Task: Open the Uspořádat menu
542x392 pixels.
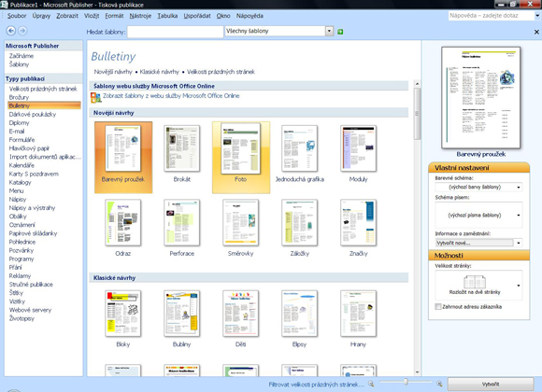Action: coord(197,16)
